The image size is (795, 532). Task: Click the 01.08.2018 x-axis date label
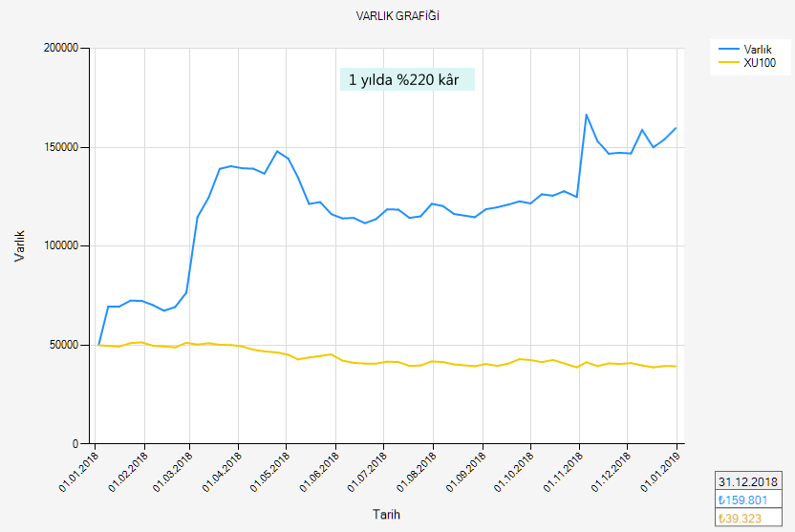tap(417, 471)
